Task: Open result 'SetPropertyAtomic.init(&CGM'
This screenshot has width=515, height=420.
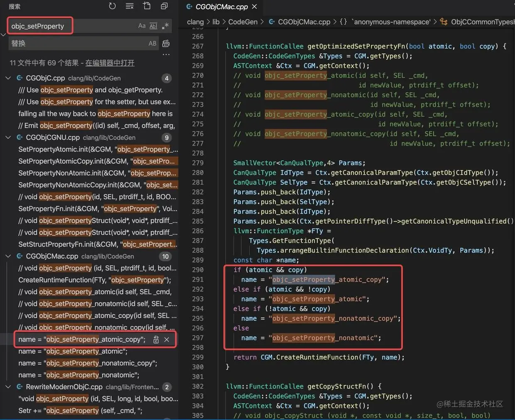Action: pos(98,149)
